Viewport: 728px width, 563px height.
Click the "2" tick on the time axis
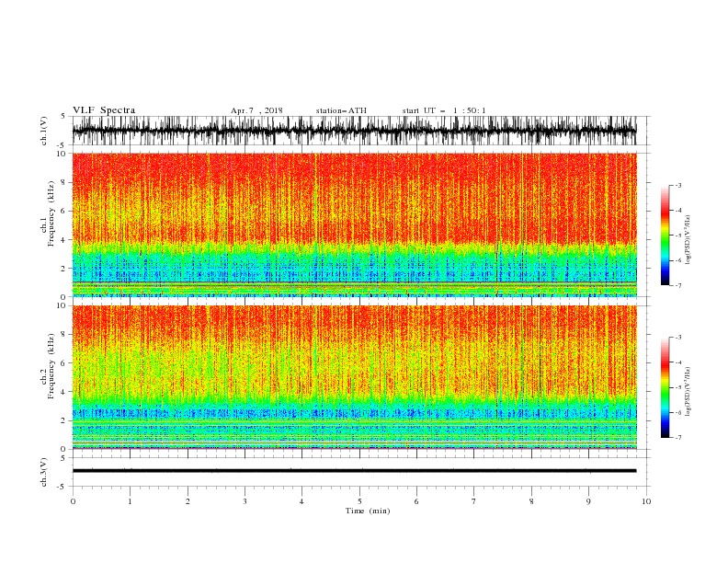point(188,501)
